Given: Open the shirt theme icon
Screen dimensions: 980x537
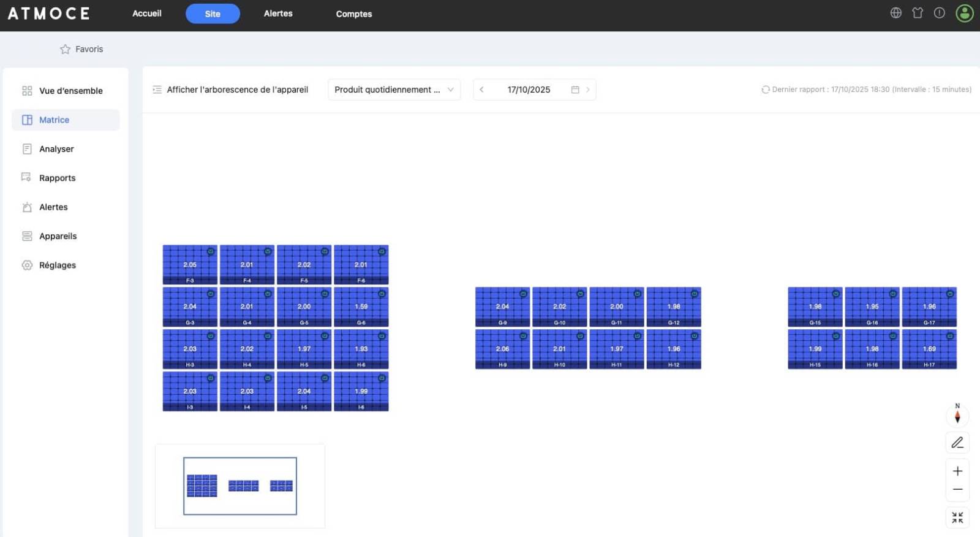Looking at the screenshot, I should click(x=917, y=13).
